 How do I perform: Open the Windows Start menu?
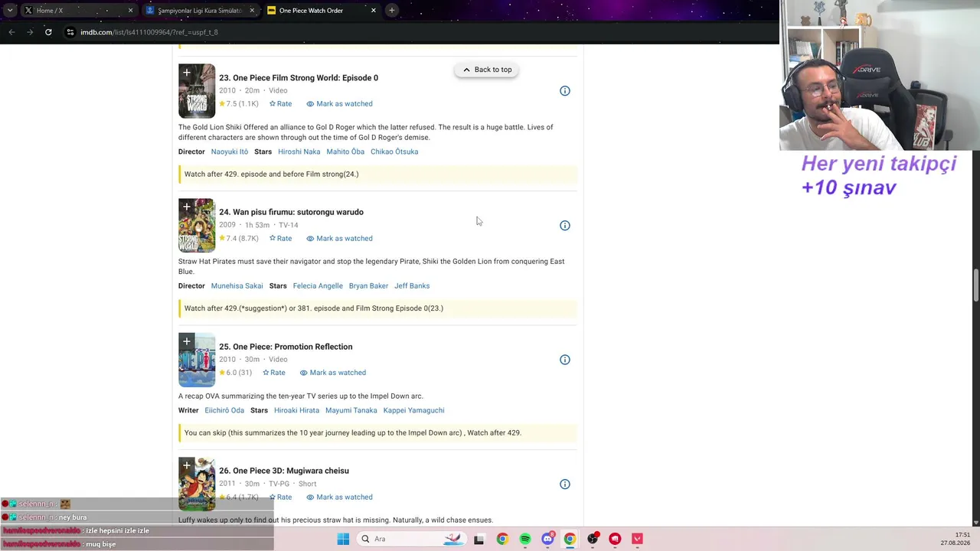tap(343, 539)
